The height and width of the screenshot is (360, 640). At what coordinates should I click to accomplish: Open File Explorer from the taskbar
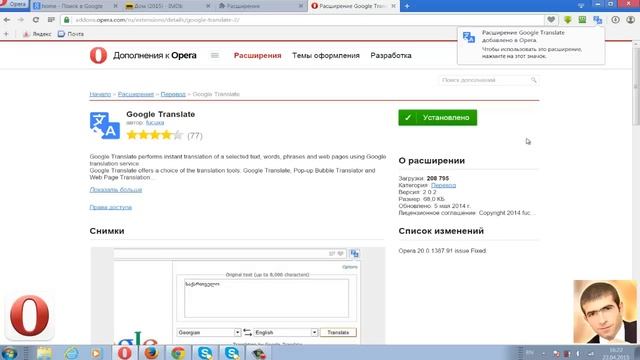(44, 353)
